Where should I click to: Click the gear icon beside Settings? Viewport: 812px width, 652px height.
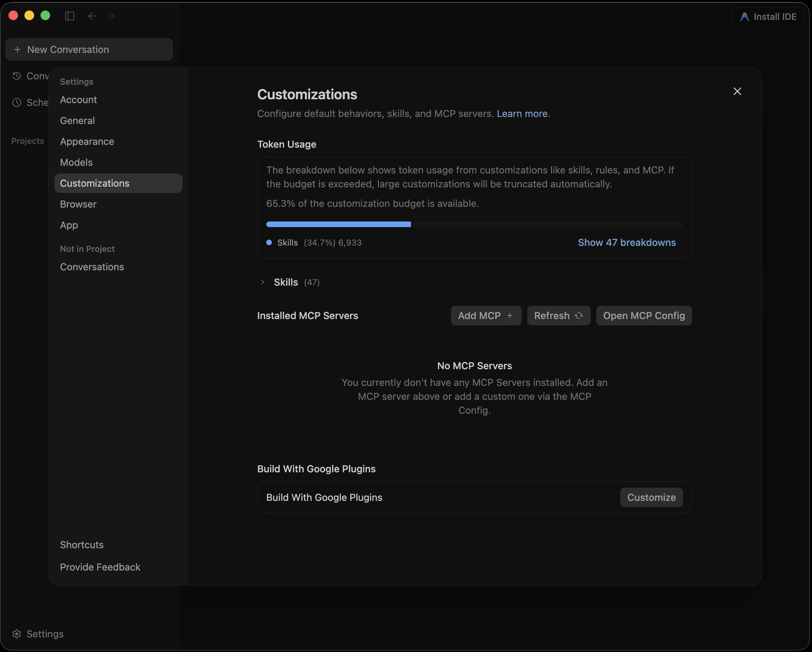point(17,634)
